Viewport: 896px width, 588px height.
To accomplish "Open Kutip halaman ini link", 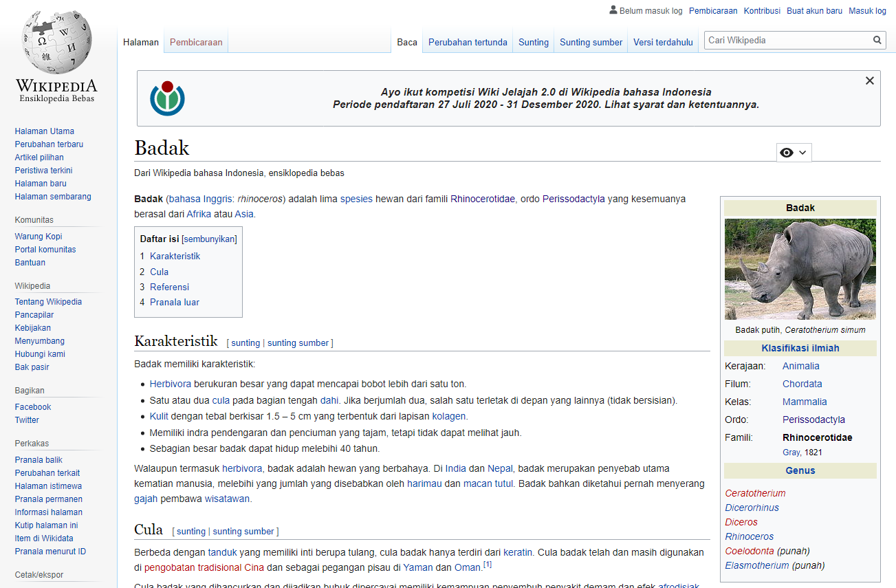I will (46, 525).
